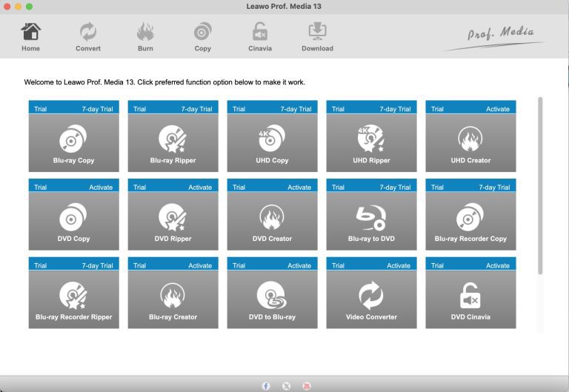Switch to the Convert tab

pos(88,37)
